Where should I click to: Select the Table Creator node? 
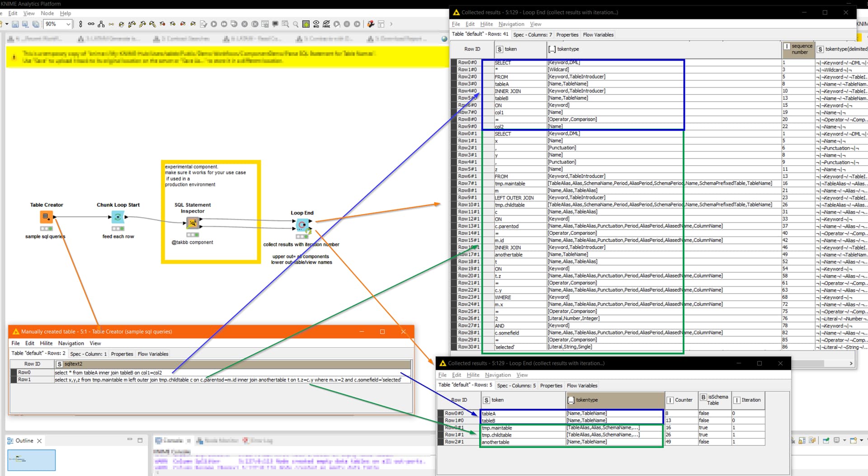click(46, 217)
